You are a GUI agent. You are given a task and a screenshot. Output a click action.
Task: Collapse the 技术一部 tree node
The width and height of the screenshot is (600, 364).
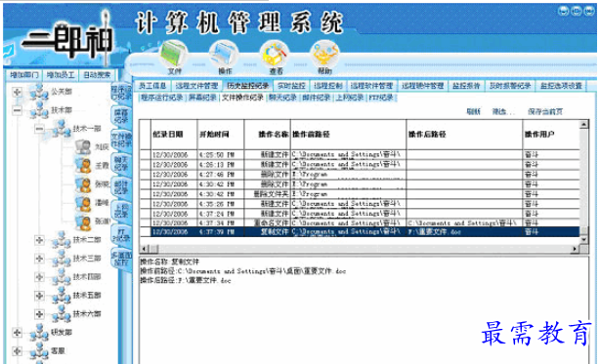pyautogui.click(x=39, y=129)
